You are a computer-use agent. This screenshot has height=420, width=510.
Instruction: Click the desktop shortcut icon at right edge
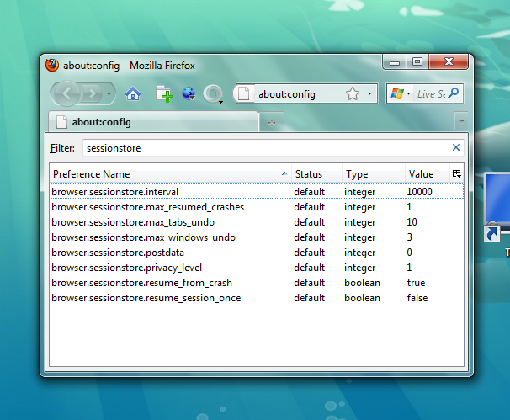tap(497, 208)
